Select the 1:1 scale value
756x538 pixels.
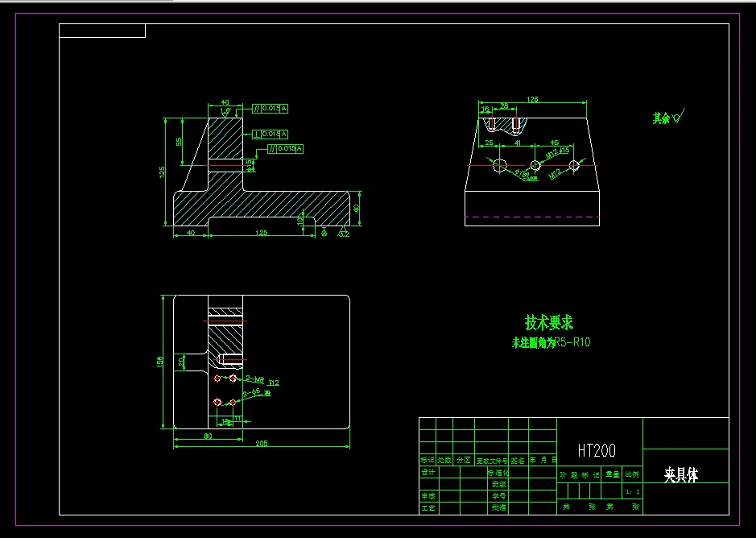tap(632, 491)
